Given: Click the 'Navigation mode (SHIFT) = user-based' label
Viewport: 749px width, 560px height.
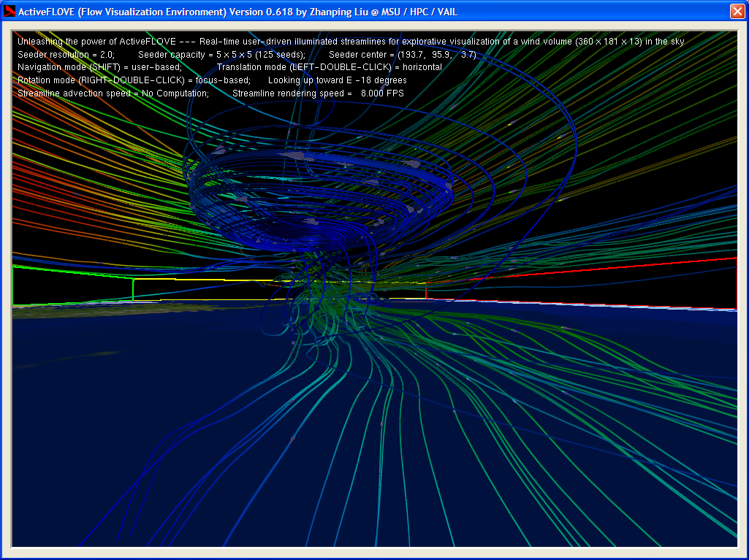Looking at the screenshot, I should (x=99, y=67).
